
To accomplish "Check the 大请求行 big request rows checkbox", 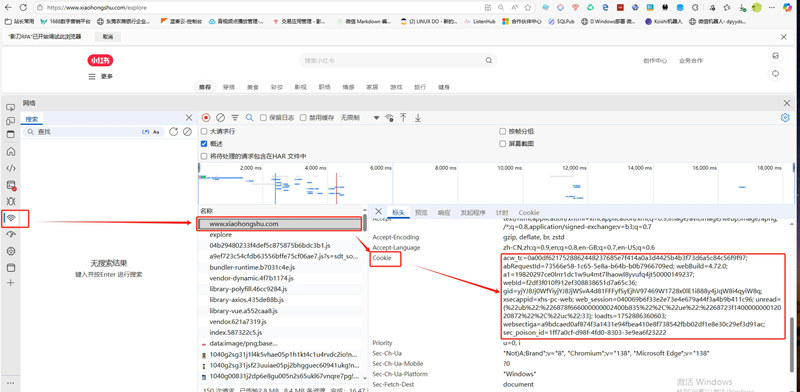I will click(x=204, y=131).
